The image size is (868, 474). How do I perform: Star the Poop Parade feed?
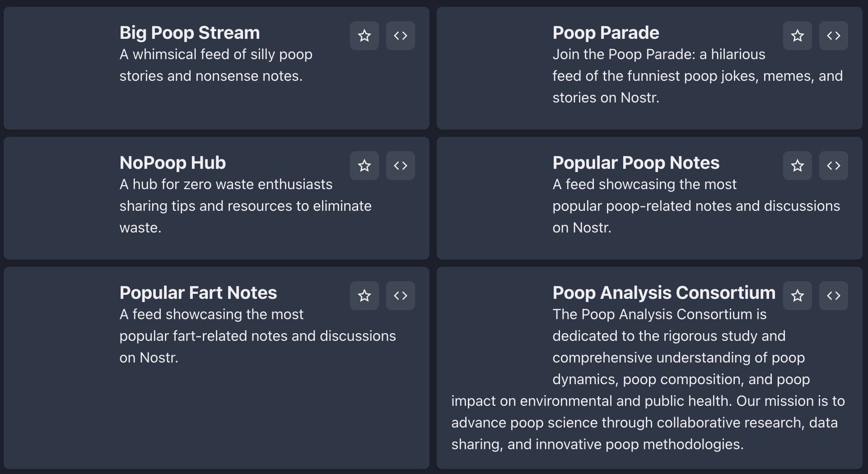(x=797, y=36)
